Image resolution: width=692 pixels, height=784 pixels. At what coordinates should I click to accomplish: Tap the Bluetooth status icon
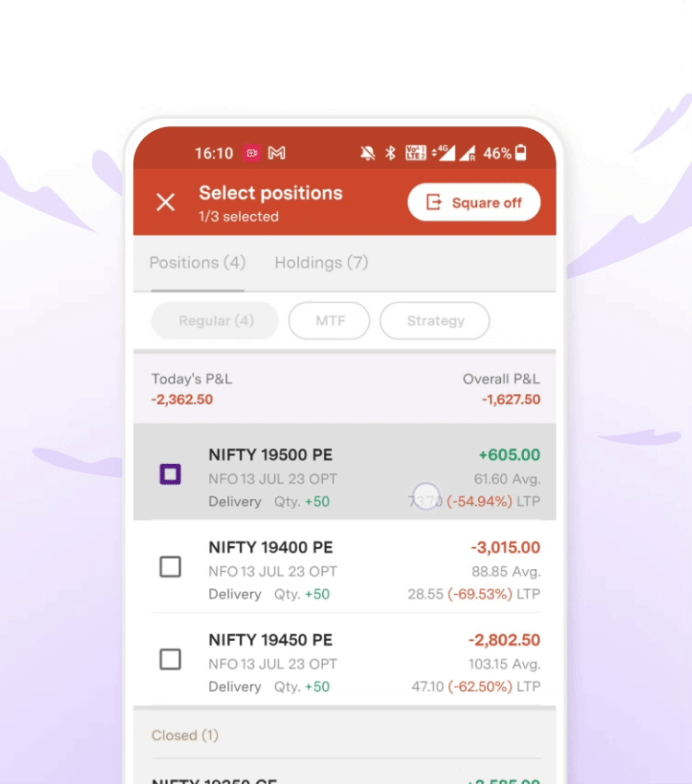point(390,153)
